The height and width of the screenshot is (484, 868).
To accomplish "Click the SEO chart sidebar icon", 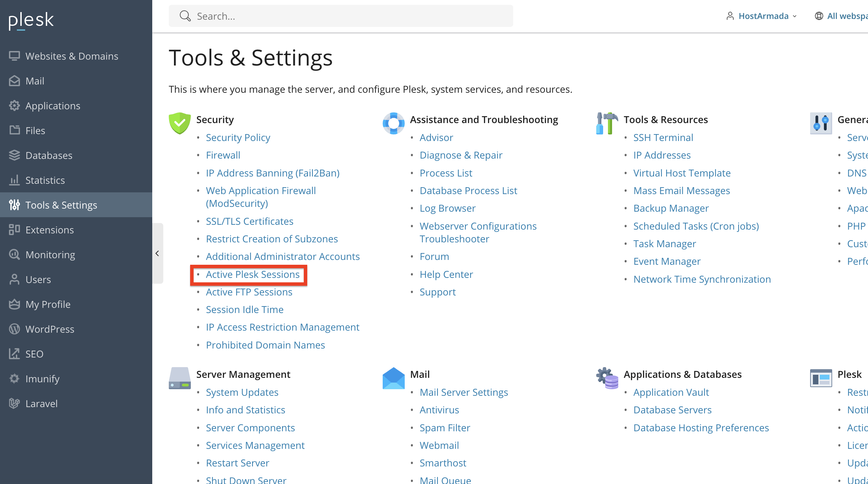I will click(x=14, y=354).
